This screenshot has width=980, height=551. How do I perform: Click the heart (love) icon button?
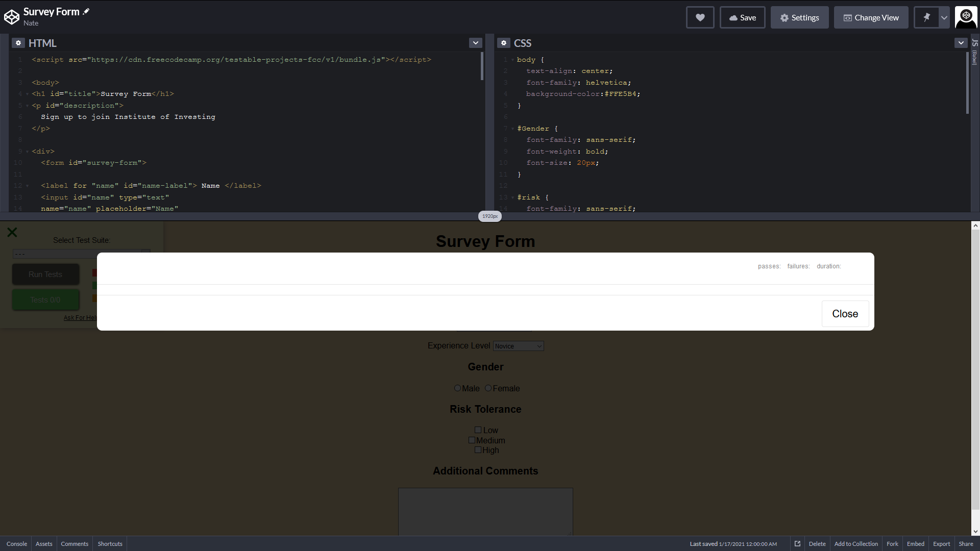700,18
